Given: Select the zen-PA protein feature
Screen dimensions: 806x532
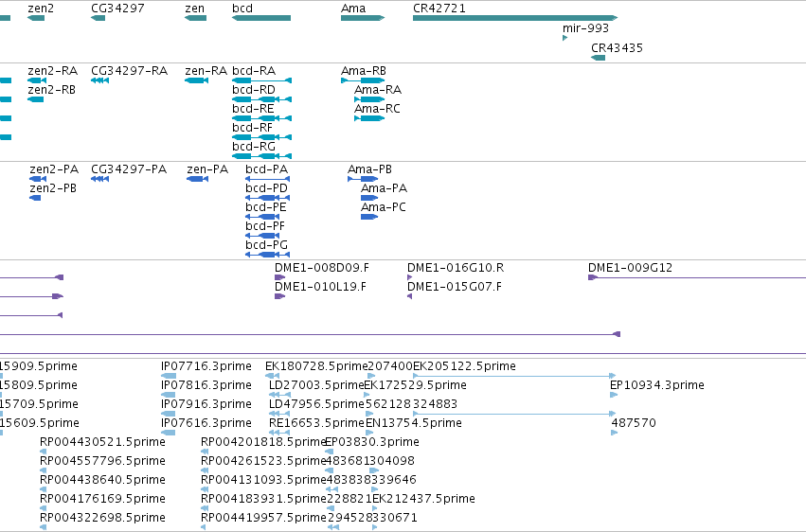Looking at the screenshot, I should click(x=197, y=179).
